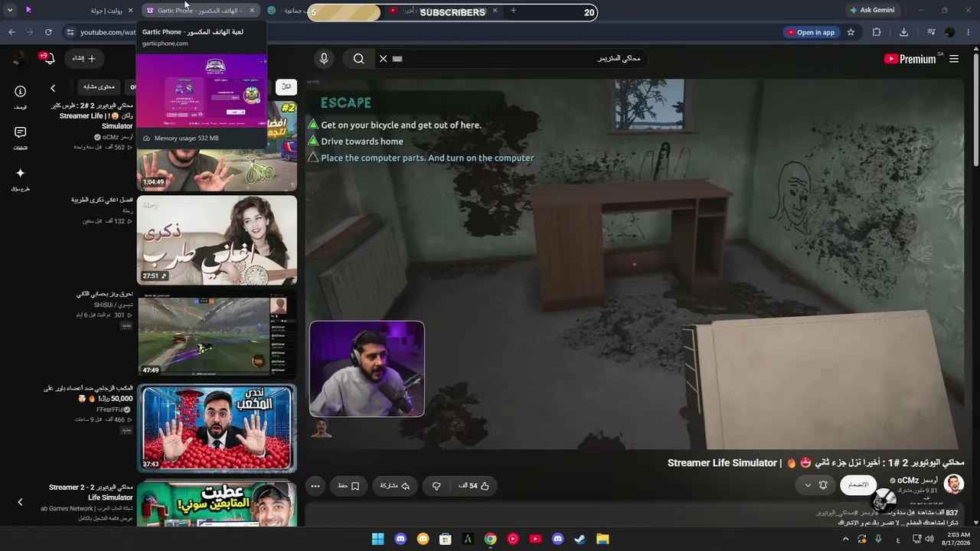The width and height of the screenshot is (980, 551).
Task: Expand notification options chevron beside the bell
Action: (807, 485)
